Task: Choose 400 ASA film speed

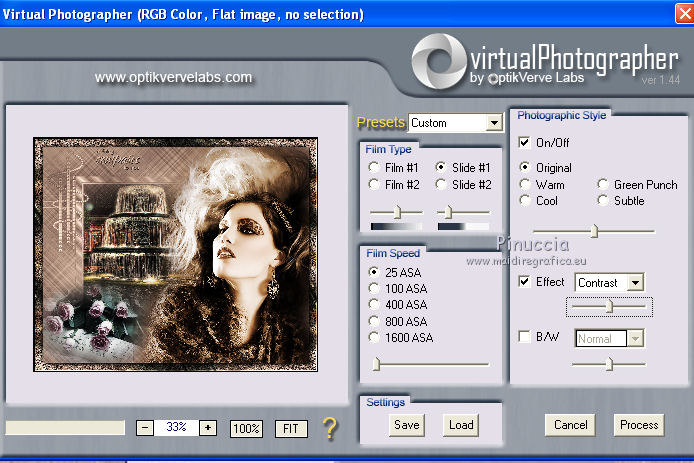Action: coord(374,305)
